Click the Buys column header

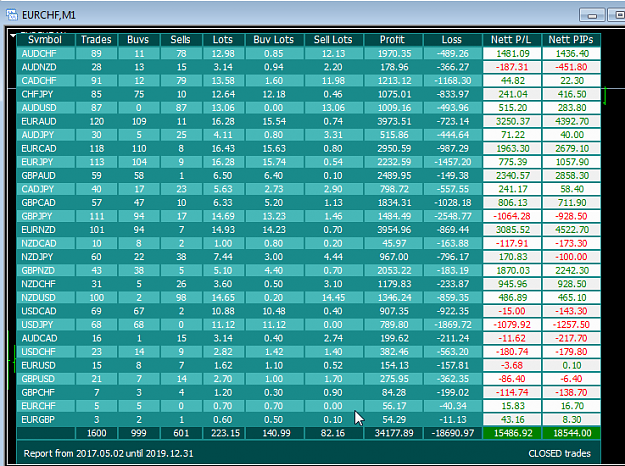tap(139, 40)
